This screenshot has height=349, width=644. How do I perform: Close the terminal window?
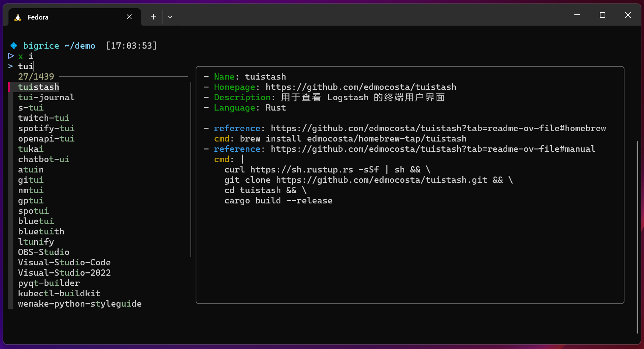tap(628, 15)
